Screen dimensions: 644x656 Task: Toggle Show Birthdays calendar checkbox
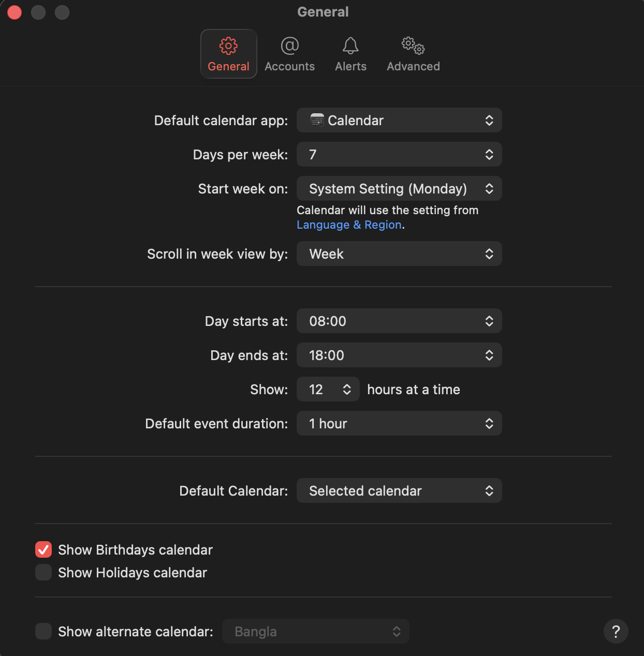pyautogui.click(x=43, y=549)
